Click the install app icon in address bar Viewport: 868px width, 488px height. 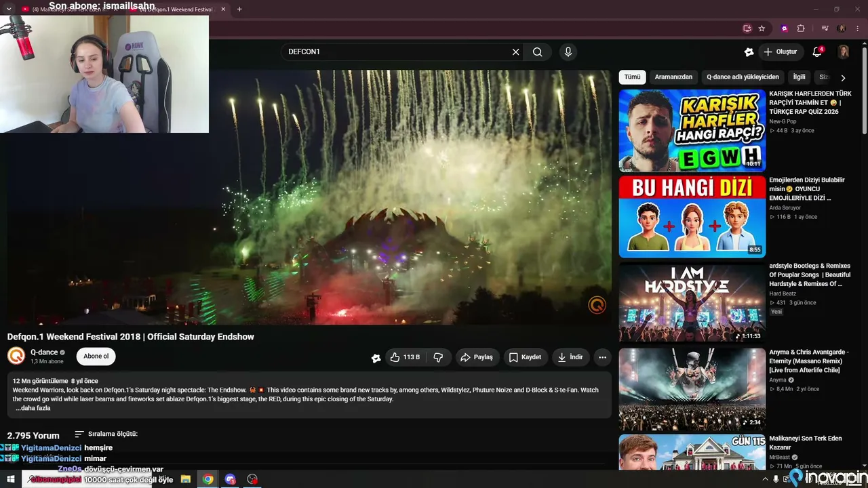click(747, 28)
